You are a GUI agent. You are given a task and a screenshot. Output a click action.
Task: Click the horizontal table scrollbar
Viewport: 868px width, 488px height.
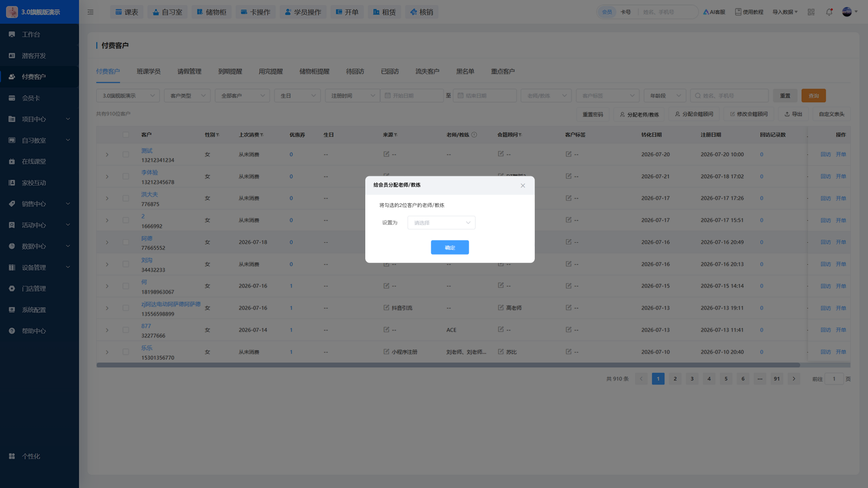pos(448,365)
